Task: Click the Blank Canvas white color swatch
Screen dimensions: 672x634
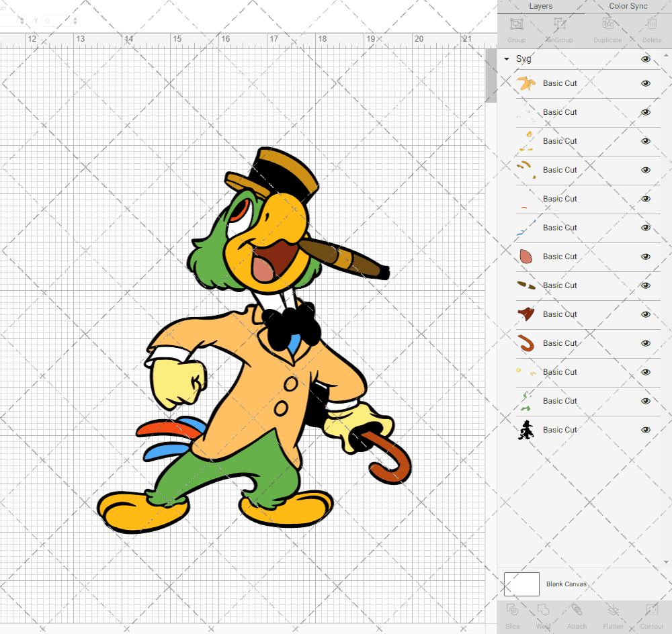Action: [521, 584]
